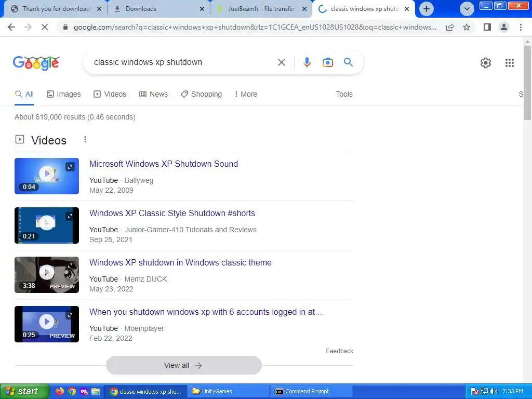Open Windows XP shutdown in classic theme link
Image resolution: width=532 pixels, height=399 pixels.
click(x=180, y=262)
